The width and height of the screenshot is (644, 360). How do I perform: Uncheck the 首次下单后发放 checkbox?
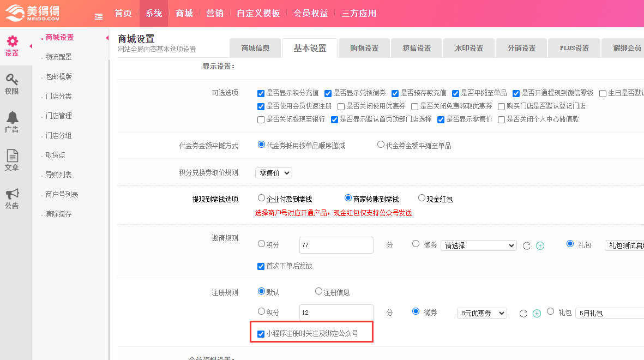coord(261,266)
